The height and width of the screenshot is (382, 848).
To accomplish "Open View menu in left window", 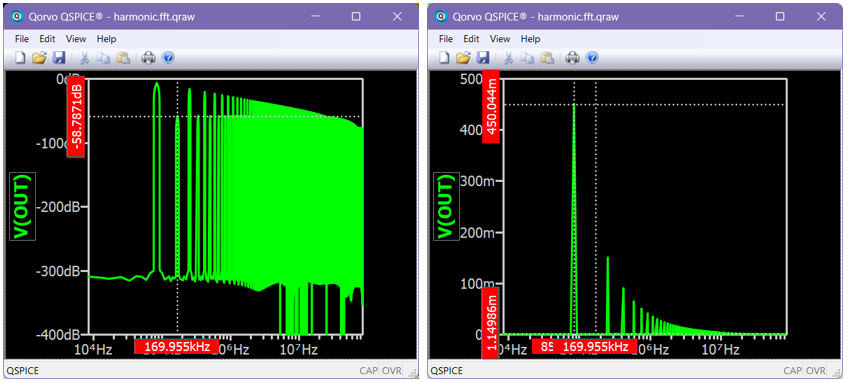I will click(76, 39).
